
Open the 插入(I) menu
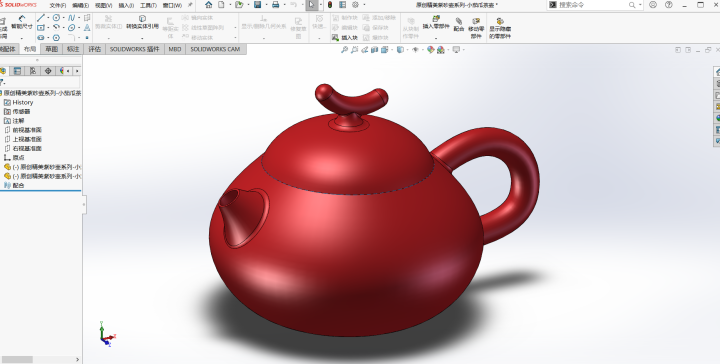click(126, 6)
